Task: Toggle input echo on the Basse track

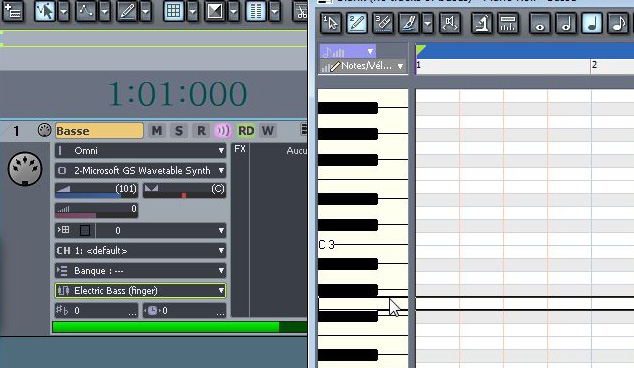Action: tap(223, 131)
